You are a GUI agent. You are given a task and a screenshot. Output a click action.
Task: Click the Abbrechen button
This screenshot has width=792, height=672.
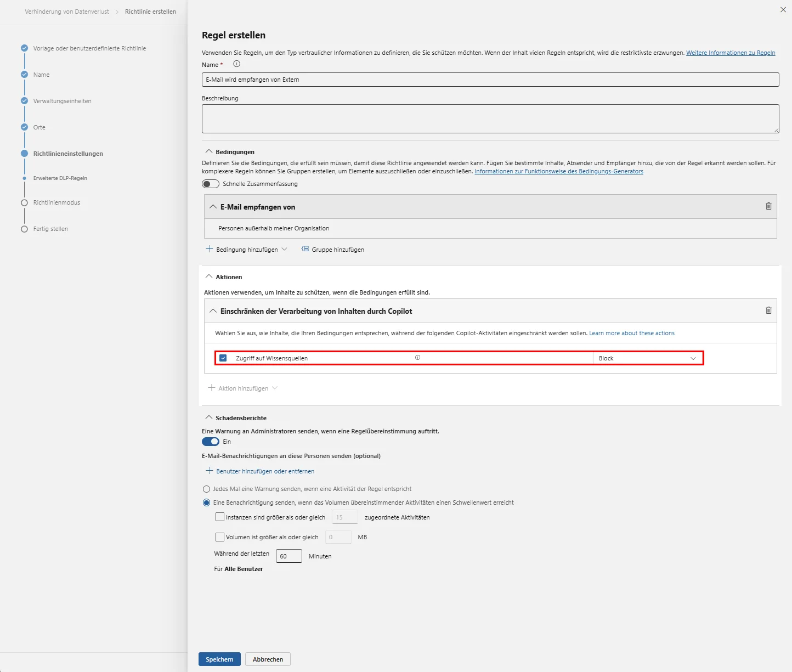tap(268, 659)
